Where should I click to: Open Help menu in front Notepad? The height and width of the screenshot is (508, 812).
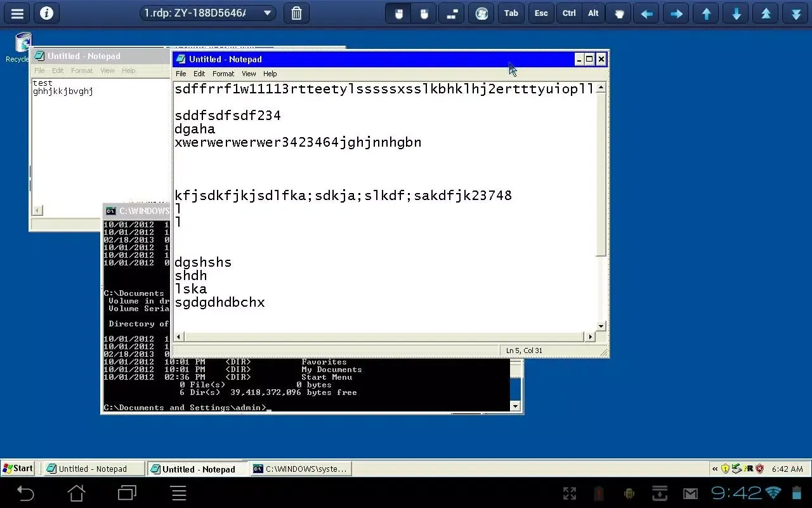tap(270, 74)
